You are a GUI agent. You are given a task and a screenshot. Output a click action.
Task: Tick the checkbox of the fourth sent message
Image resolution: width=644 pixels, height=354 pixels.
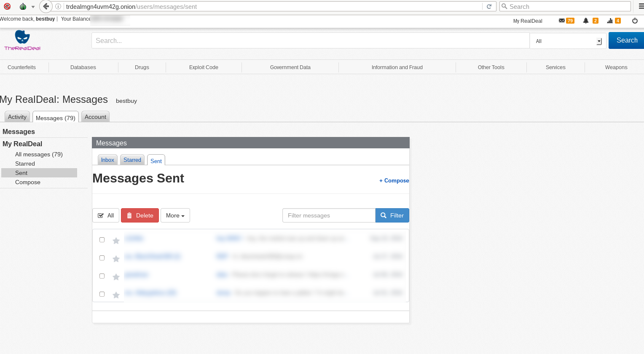pos(102,294)
